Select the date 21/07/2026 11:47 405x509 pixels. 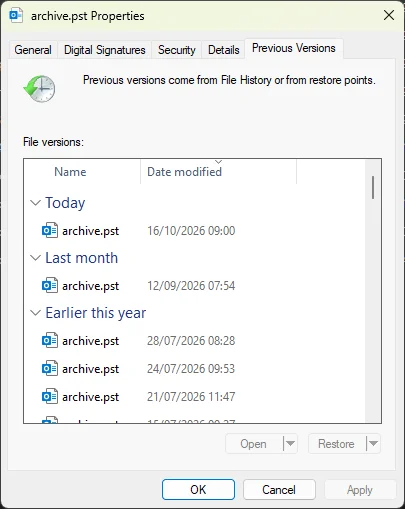tap(191, 397)
